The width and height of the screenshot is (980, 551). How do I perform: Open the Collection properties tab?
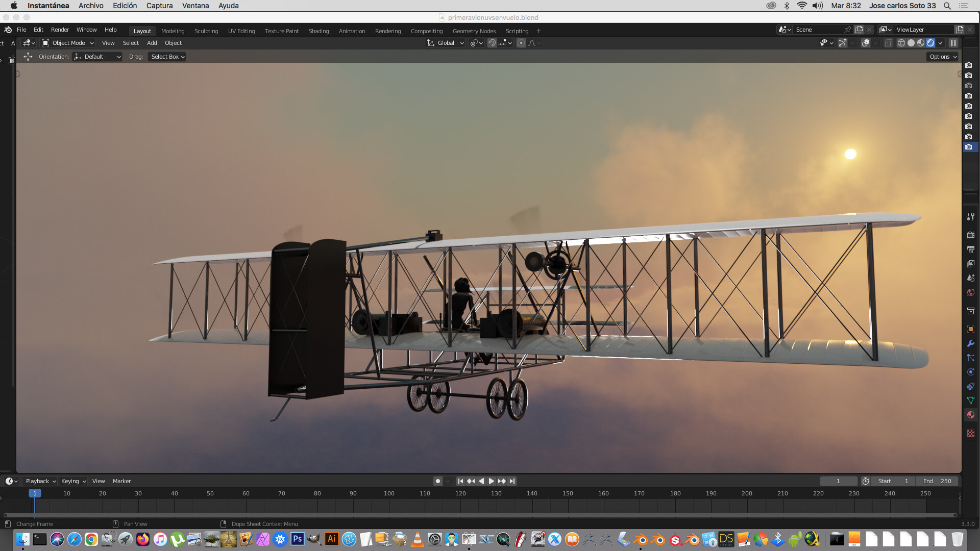[x=970, y=311]
